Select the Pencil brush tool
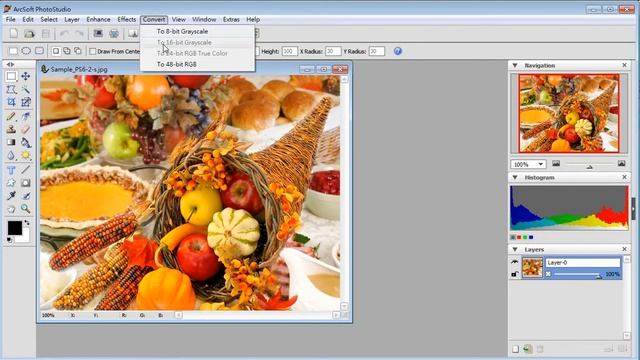640x360 pixels. 11,116
